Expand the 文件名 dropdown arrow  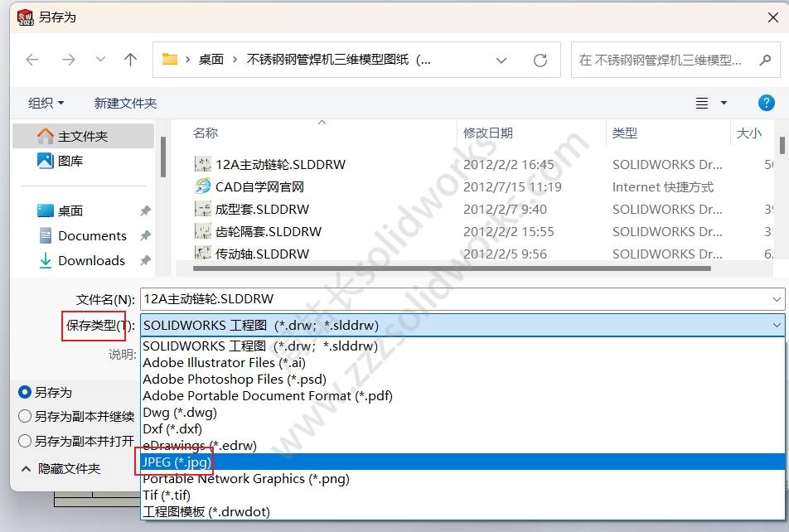(x=777, y=299)
